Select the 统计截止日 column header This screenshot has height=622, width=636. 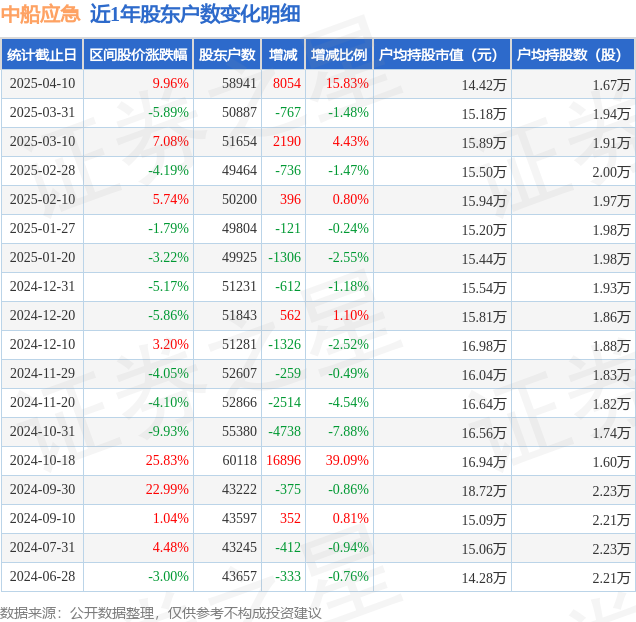(42, 54)
